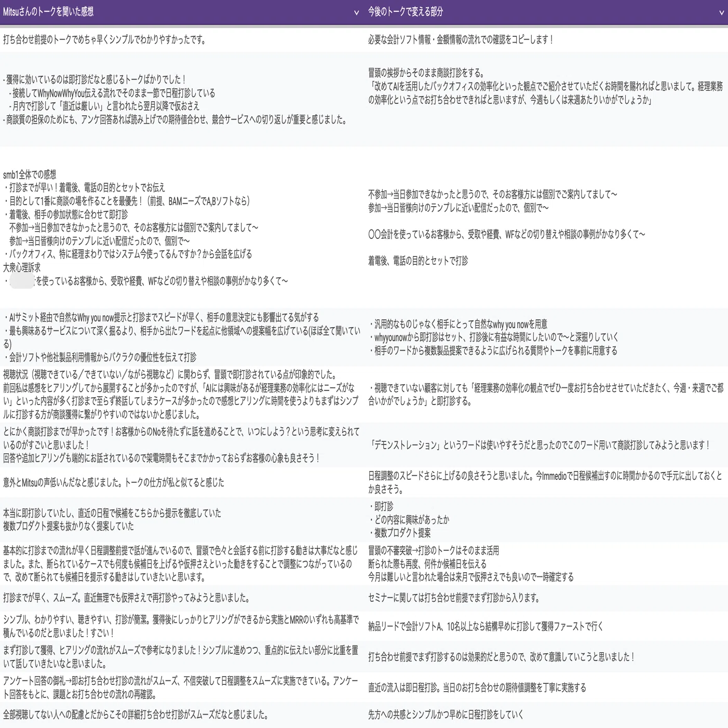Select cell starting 全部視聴してない人への配慮
The image size is (728, 728).
[x=182, y=715]
